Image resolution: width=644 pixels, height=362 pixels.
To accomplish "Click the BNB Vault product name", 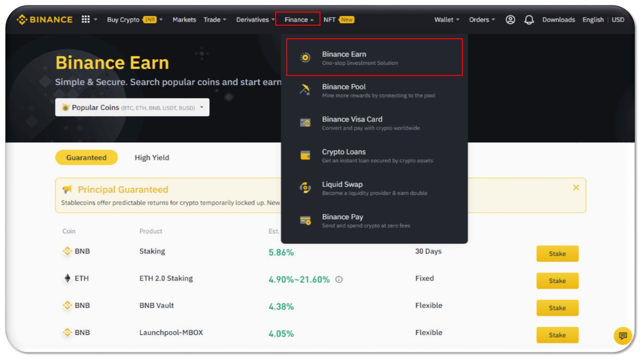I will (156, 305).
